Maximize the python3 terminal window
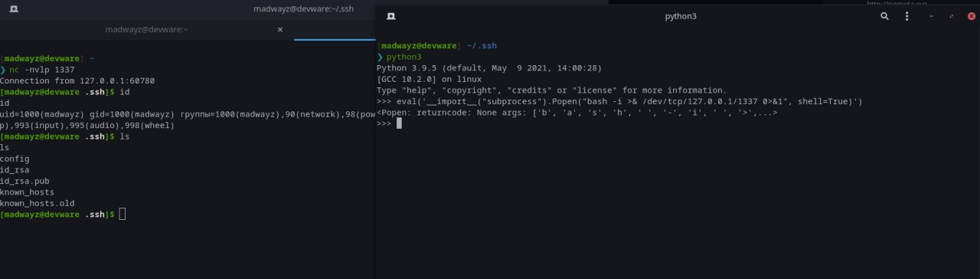980x279 pixels. click(952, 16)
